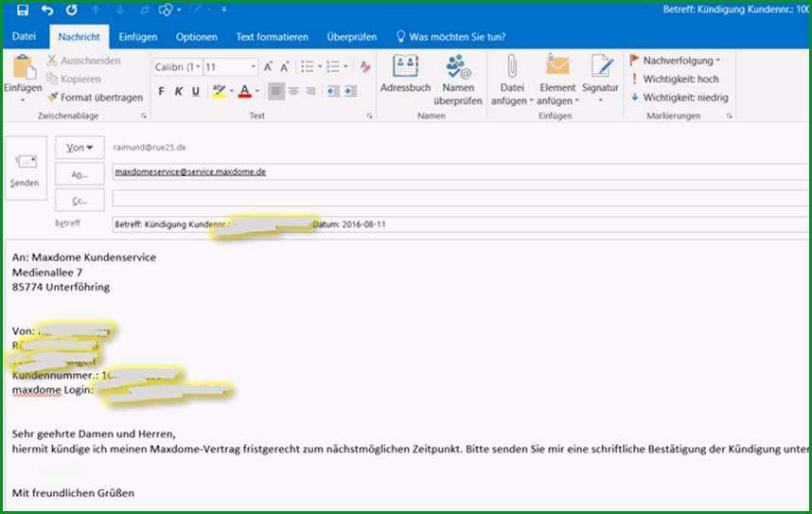
Task: Toggle align text right
Action: tap(310, 91)
